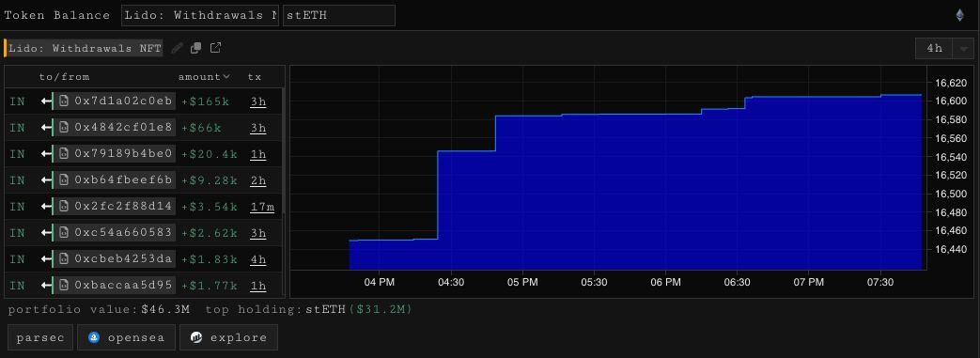This screenshot has width=980, height=358.
Task: Click inbound arrow on the +$3.54k row
Action: pos(46,206)
